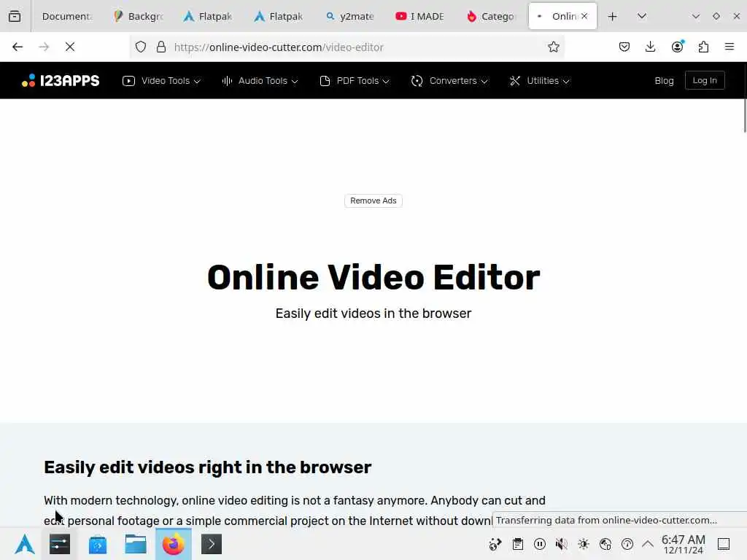This screenshot has height=560, width=747.
Task: Open the clock showing 6:47 AM
Action: [683, 544]
